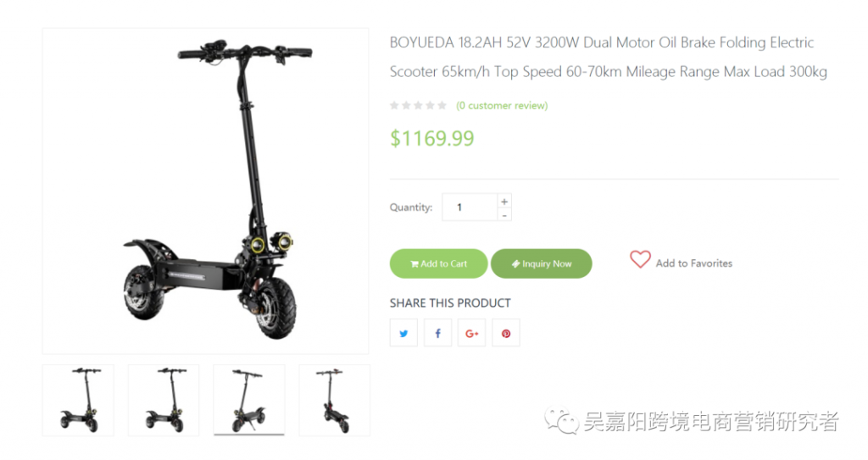Decrease quantity with minus stepper
This screenshot has width=868, height=460.
[x=504, y=215]
